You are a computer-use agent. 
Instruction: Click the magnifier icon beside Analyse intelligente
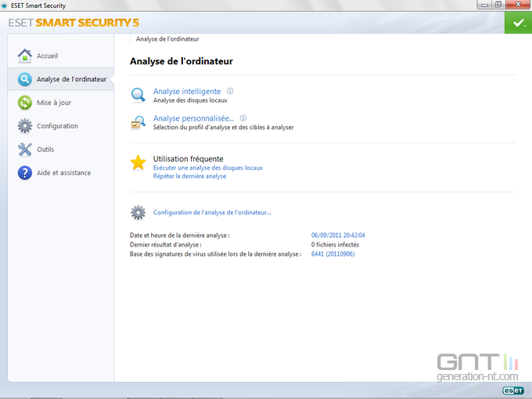coord(138,95)
